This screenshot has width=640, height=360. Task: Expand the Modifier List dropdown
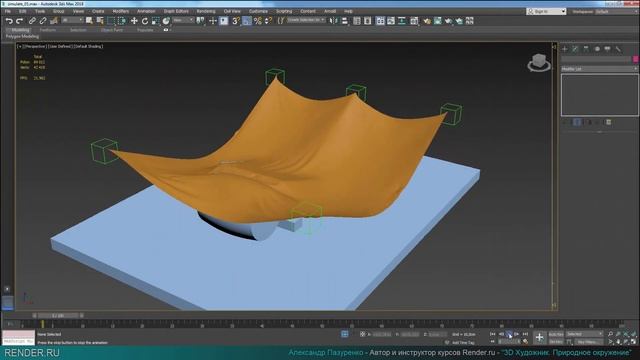click(599, 69)
